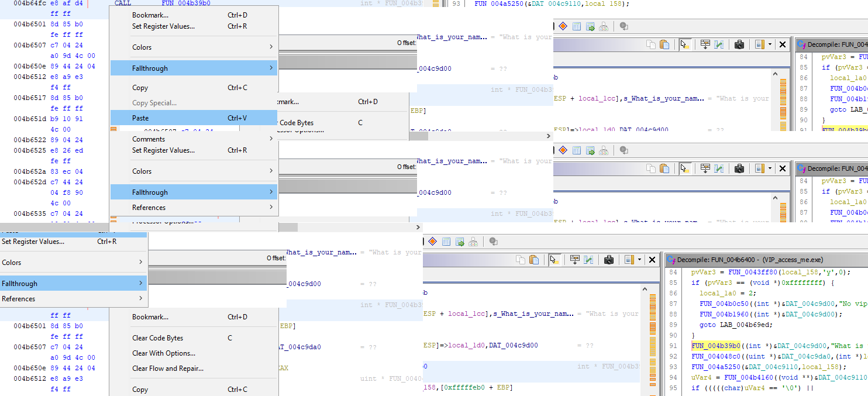Open the margin dropdown arrow in the topmost listing toolbar

point(770,44)
